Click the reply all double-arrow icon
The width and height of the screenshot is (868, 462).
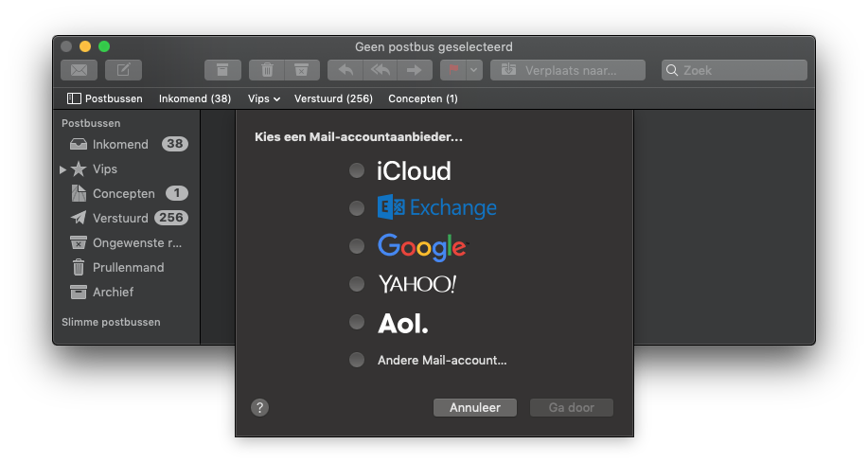click(381, 70)
